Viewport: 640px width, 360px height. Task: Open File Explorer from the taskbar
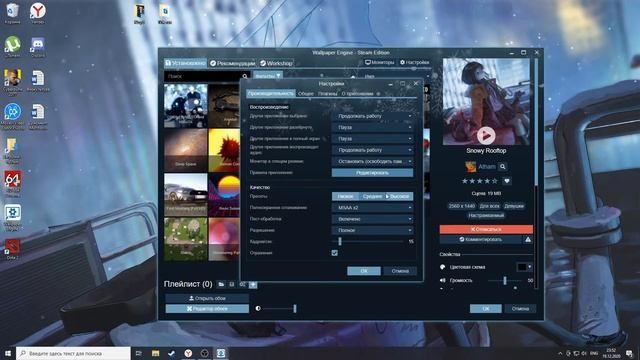coord(156,353)
